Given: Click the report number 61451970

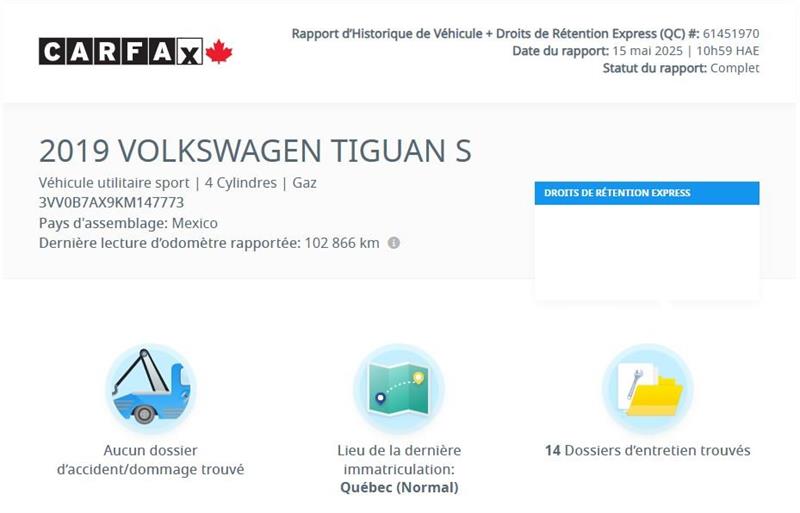Looking at the screenshot, I should 731,34.
